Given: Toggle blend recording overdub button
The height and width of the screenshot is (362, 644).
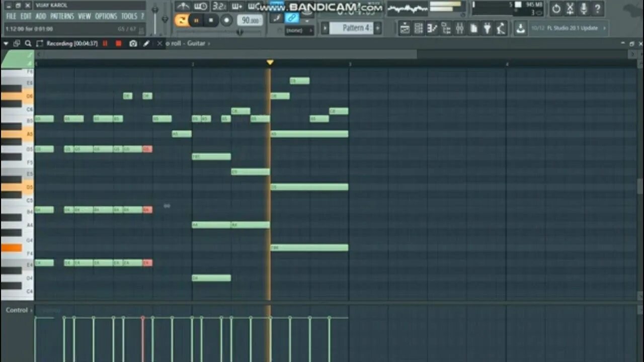Looking at the screenshot, I should pyautogui.click(x=237, y=7).
